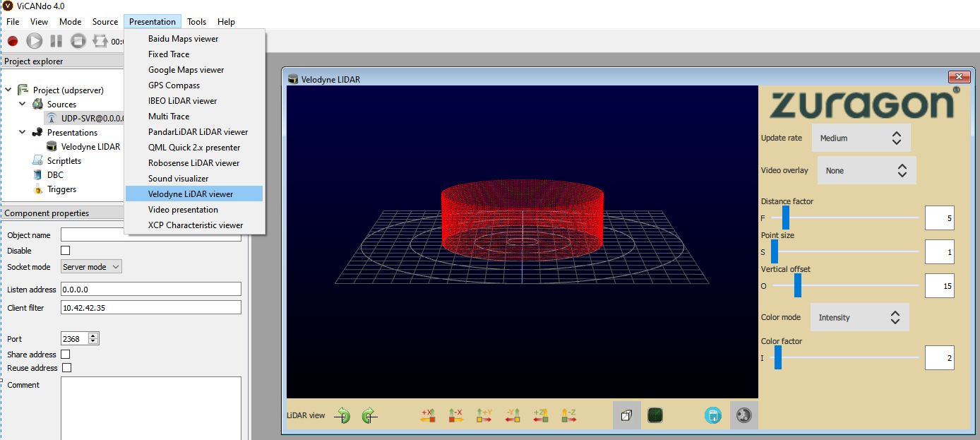Open the Source menu
Image resolution: width=980 pixels, height=440 pixels.
pos(105,22)
